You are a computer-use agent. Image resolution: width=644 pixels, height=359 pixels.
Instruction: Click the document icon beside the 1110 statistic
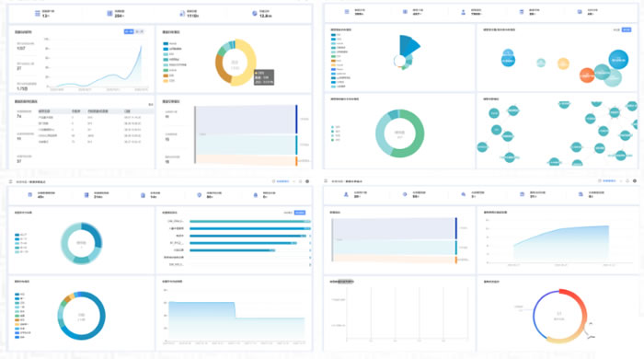[x=182, y=14]
